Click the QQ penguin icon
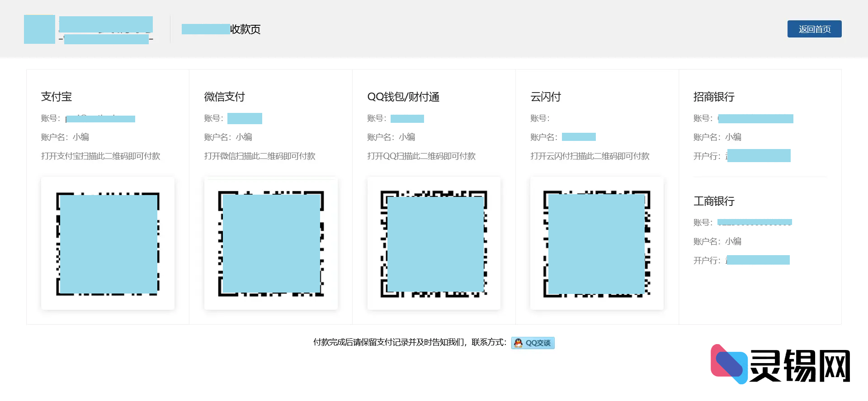 coord(518,343)
